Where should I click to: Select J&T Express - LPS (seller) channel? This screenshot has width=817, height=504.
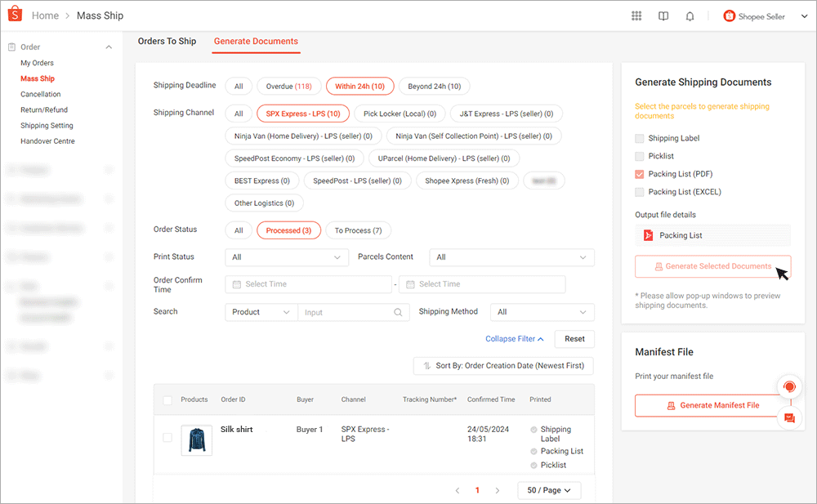tap(507, 114)
